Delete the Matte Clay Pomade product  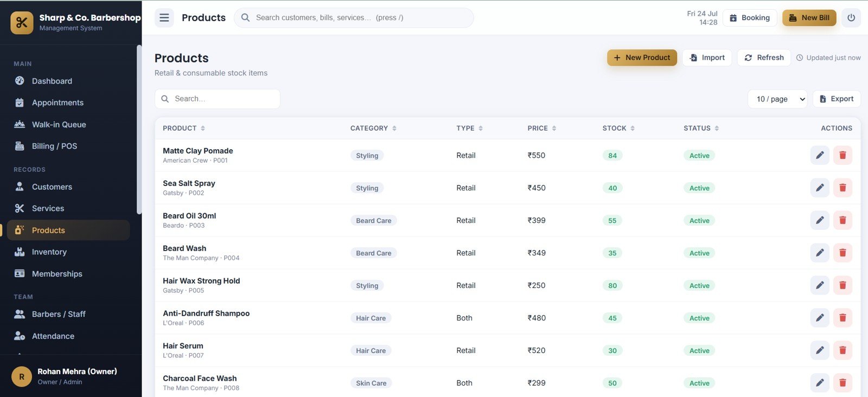click(843, 155)
